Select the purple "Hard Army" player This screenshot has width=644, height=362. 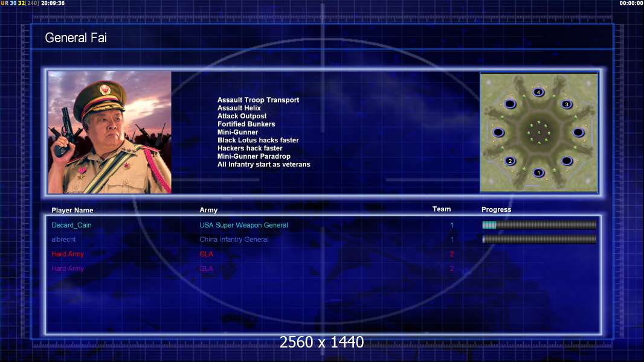(68, 268)
